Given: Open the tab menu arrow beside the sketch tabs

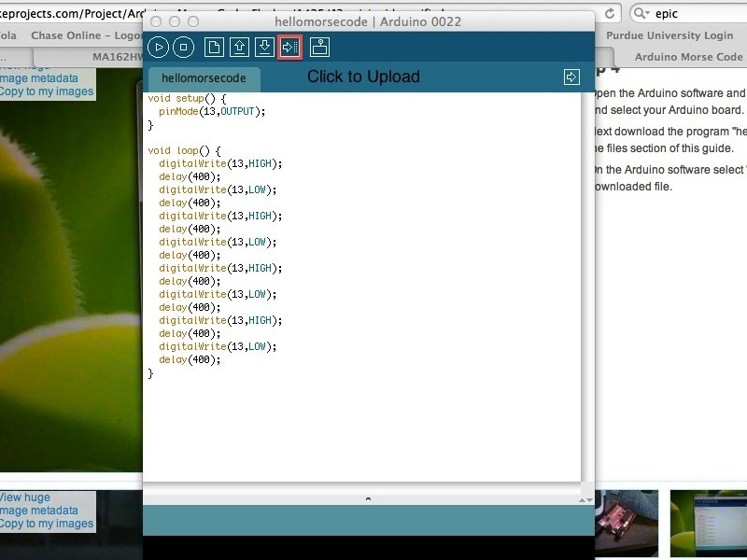Looking at the screenshot, I should click(x=571, y=77).
